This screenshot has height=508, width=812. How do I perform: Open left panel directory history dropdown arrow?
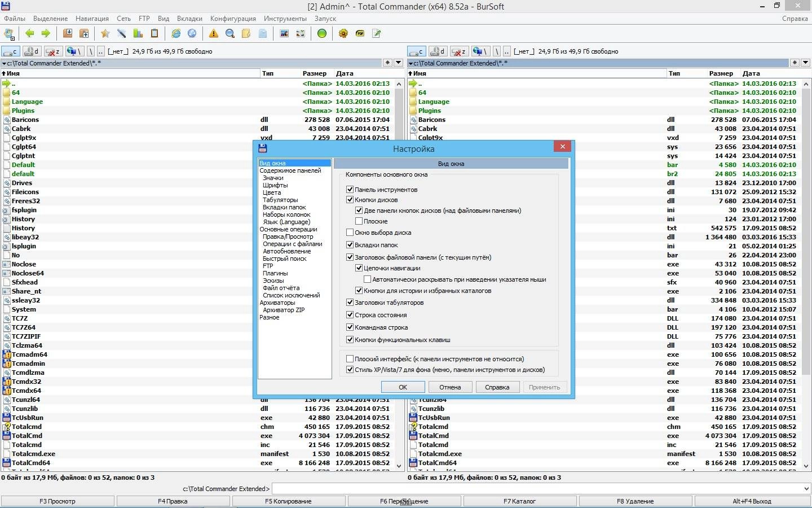398,63
